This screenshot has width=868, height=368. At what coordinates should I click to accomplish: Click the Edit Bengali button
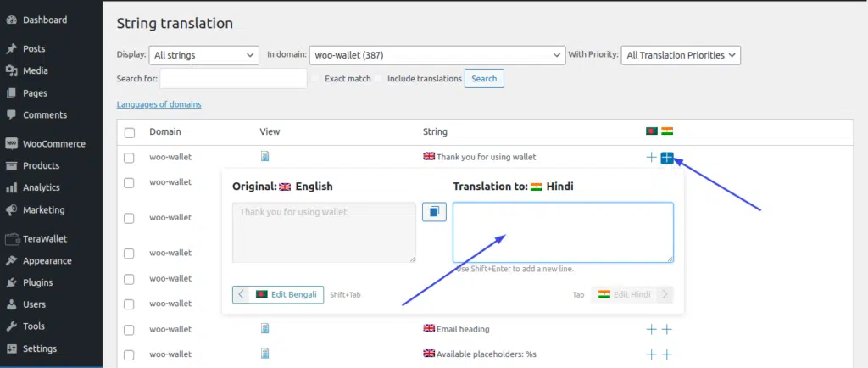point(278,294)
